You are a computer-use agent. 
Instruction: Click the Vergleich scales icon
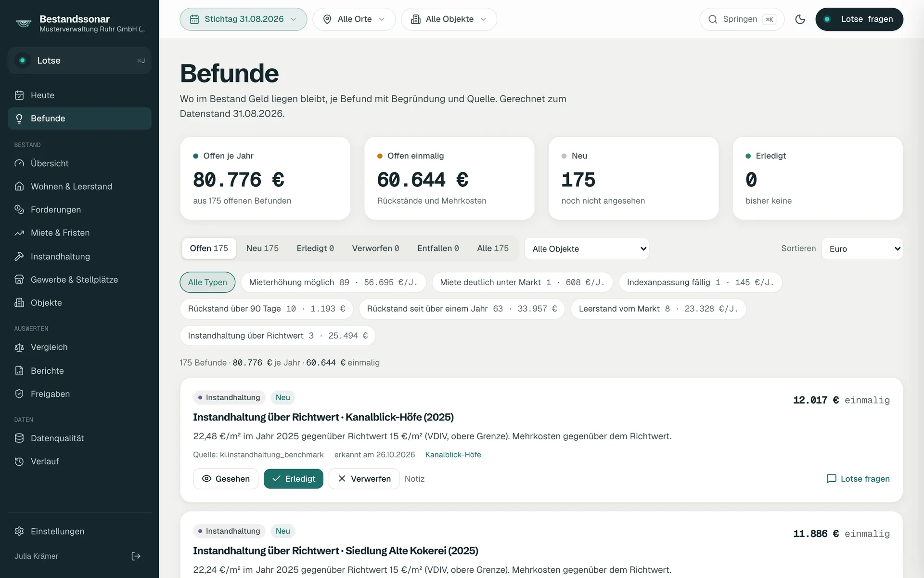[x=19, y=347]
